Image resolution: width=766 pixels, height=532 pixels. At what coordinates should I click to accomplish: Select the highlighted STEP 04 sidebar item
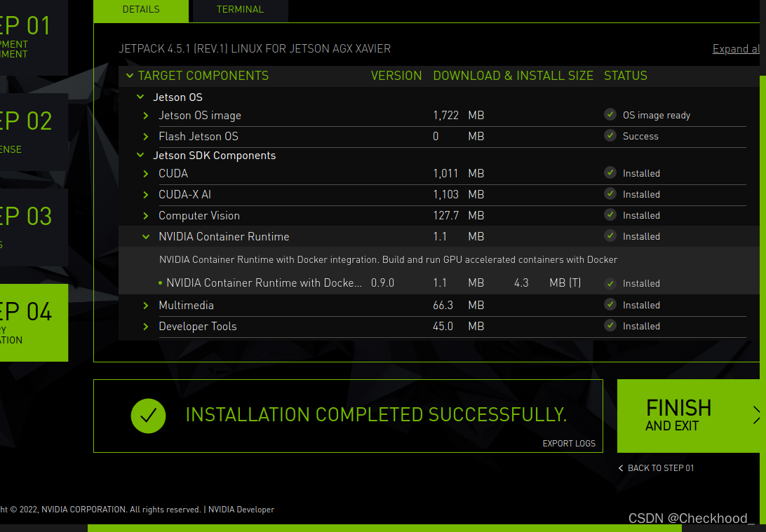coord(33,322)
